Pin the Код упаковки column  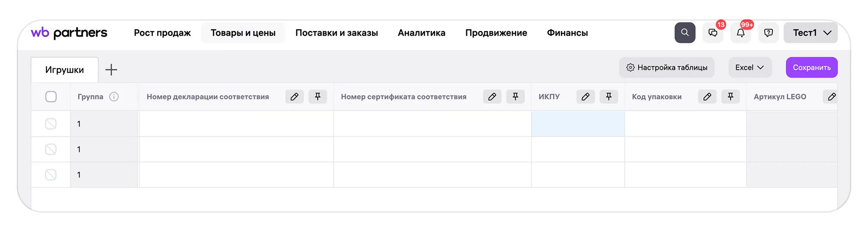731,97
